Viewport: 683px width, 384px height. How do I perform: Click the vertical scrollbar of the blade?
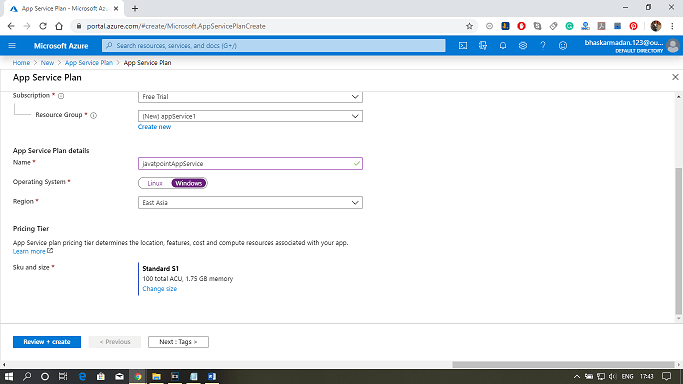tap(678, 241)
